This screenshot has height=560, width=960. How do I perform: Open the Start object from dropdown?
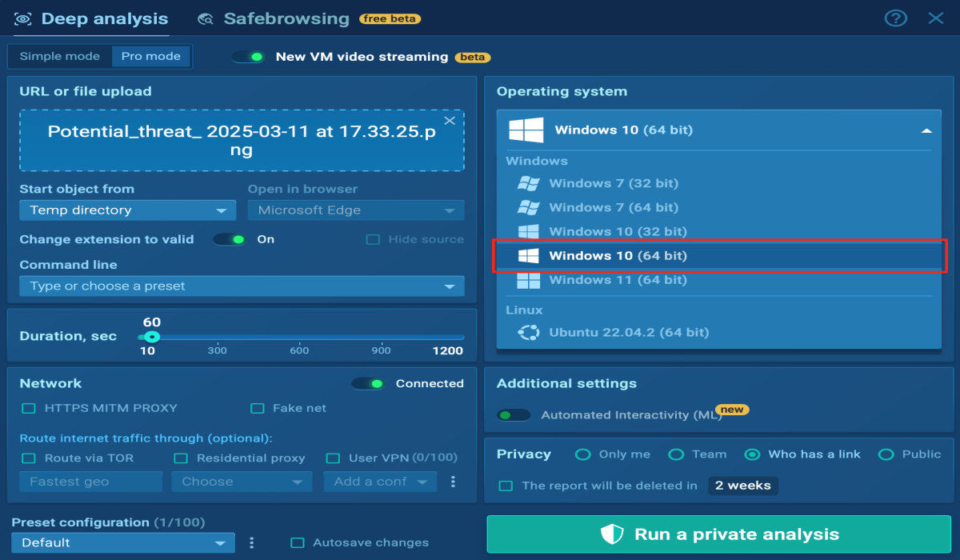[127, 210]
